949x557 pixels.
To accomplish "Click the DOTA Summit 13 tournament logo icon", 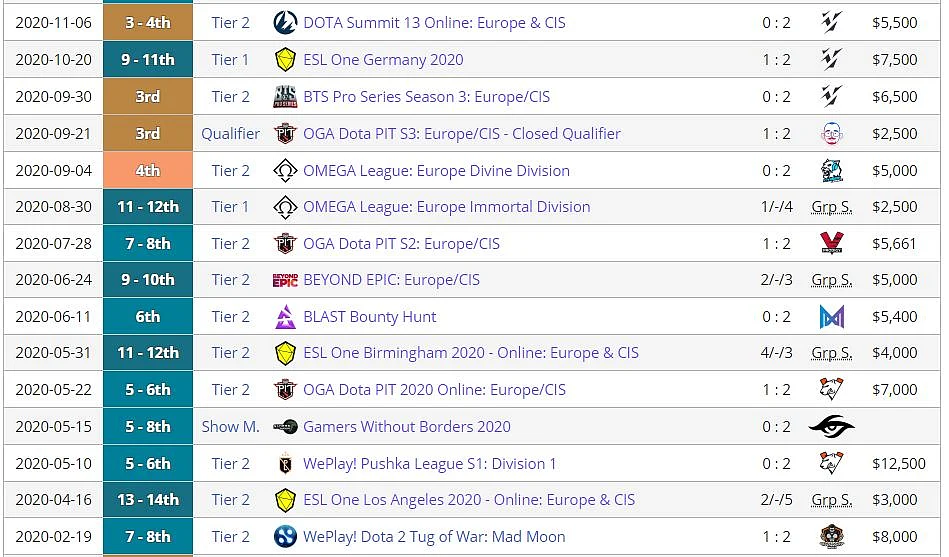I will pyautogui.click(x=285, y=23).
